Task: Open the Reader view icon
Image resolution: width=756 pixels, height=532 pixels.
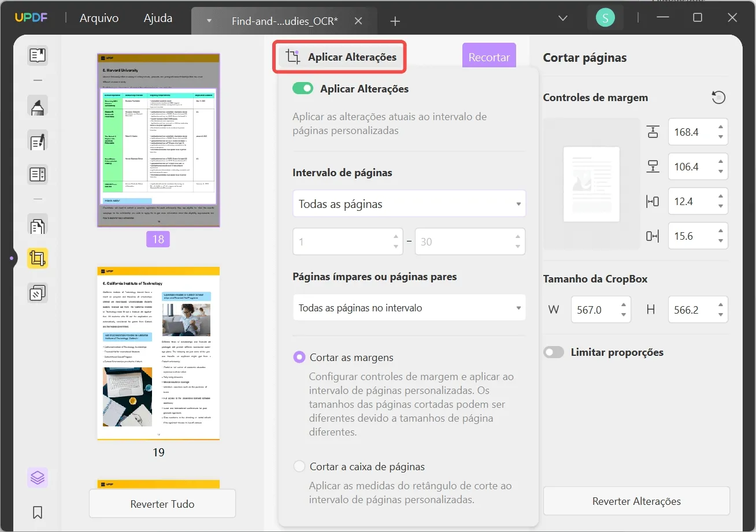Action: tap(37, 55)
